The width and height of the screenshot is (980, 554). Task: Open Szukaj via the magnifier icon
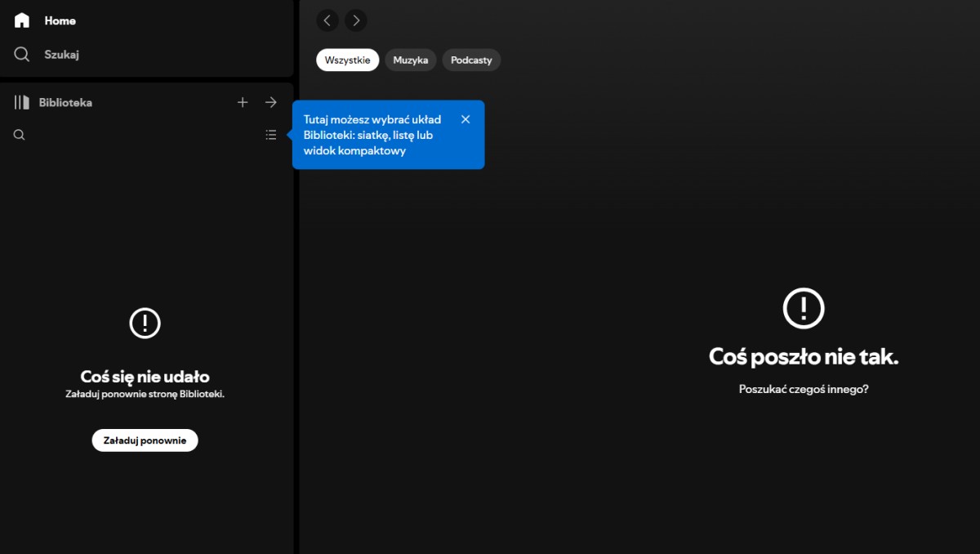[22, 55]
